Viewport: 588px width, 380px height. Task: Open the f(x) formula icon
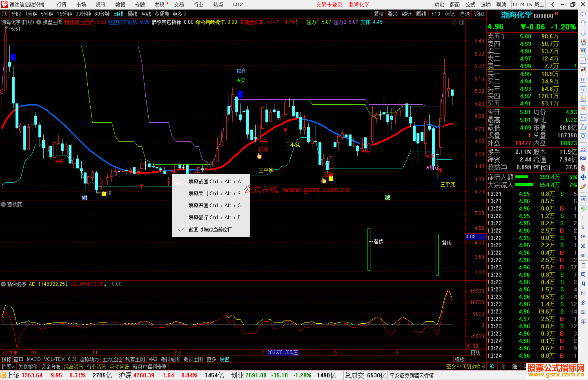coord(583,127)
